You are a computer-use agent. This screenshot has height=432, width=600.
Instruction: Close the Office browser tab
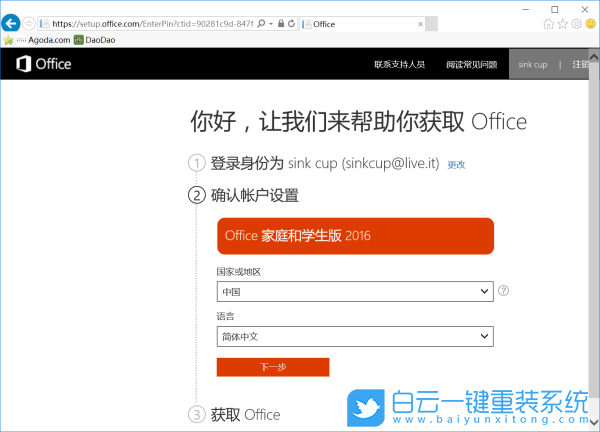pyautogui.click(x=420, y=24)
